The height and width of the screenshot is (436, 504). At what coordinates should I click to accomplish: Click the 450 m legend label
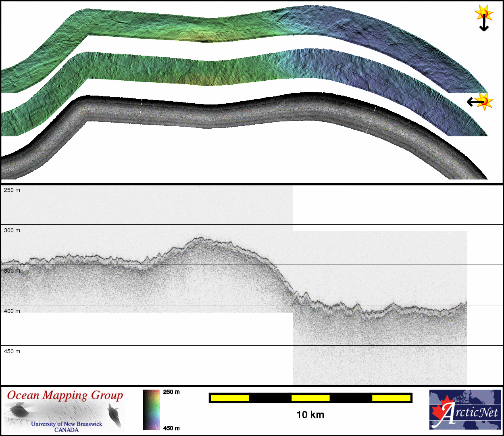tap(171, 428)
